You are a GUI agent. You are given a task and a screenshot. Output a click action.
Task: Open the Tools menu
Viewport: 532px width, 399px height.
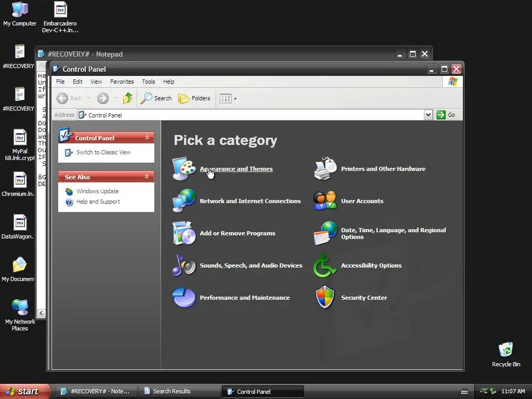click(x=148, y=82)
